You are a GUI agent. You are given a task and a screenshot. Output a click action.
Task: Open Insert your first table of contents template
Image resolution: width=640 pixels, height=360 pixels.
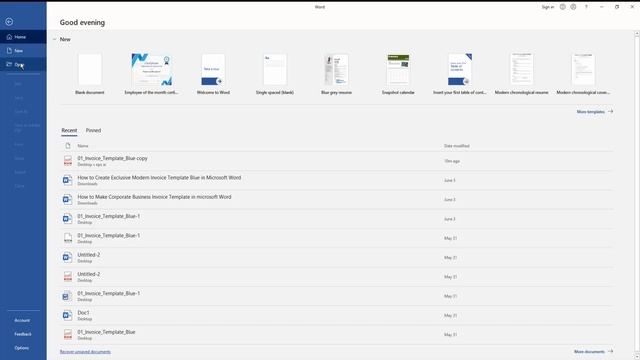pyautogui.click(x=460, y=74)
